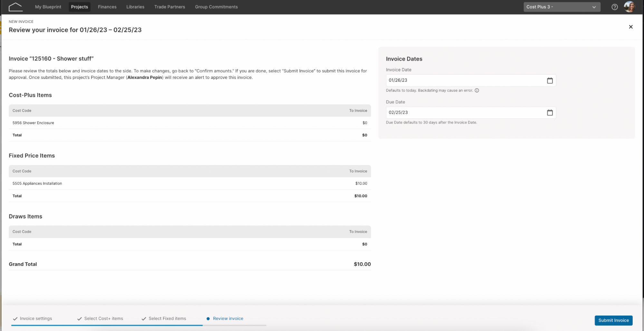Open Invoice Date calendar picker
This screenshot has height=331, width=644.
click(550, 80)
